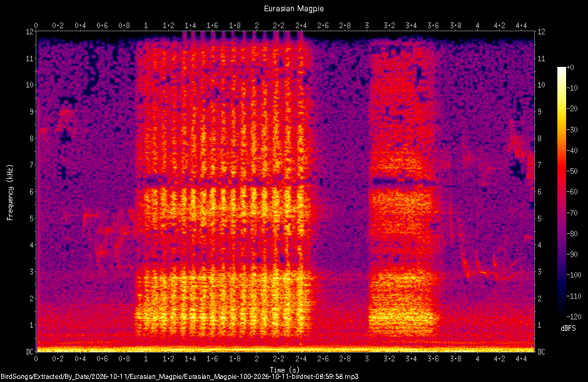Image resolution: width=588 pixels, height=382 pixels.
Task: Click the '1' tick on the right frequency axis
Action: (539, 325)
